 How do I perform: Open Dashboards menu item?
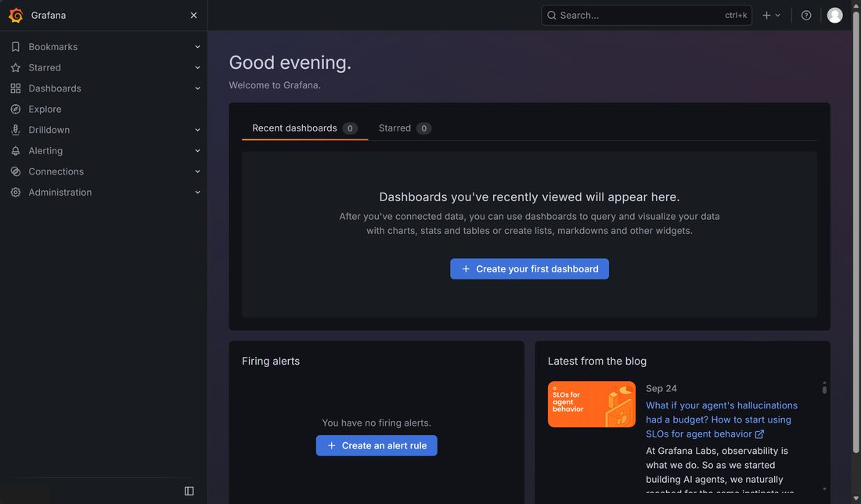pyautogui.click(x=54, y=88)
